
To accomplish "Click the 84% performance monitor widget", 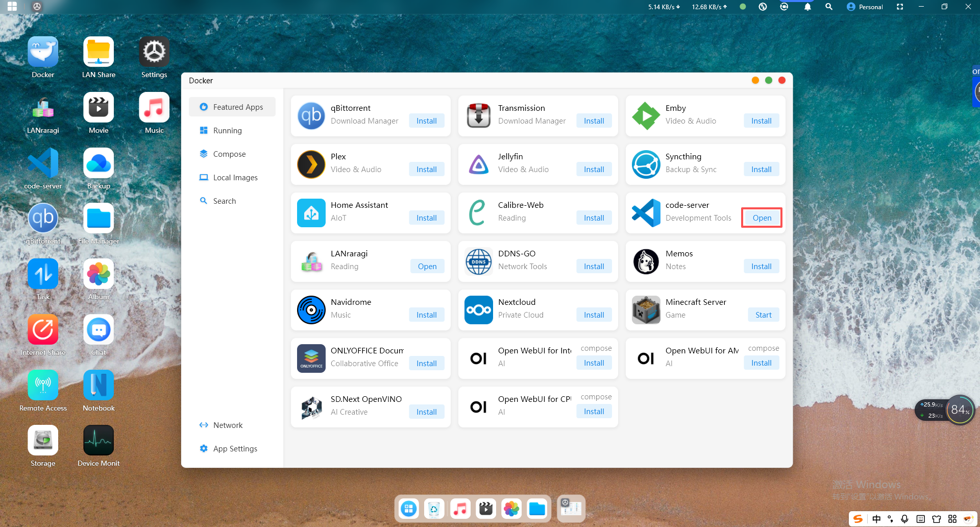I will coord(960,410).
